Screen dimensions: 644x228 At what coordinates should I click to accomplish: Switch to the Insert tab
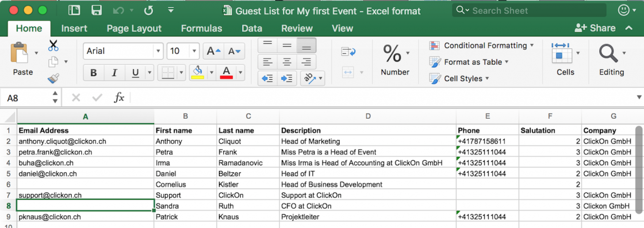coord(74,28)
